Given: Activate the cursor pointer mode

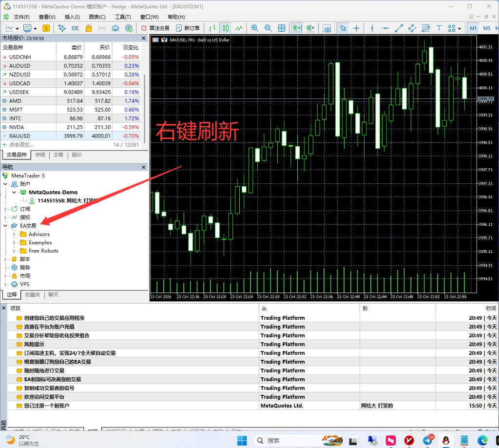Looking at the screenshot, I should pyautogui.click(x=343, y=28).
